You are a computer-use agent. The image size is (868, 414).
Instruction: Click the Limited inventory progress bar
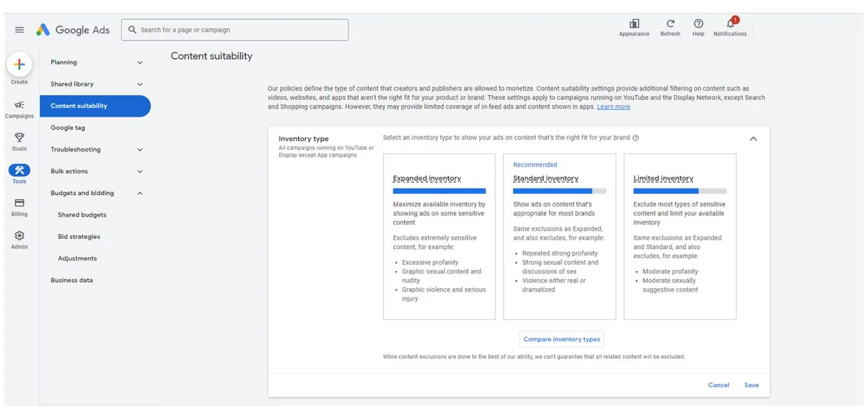click(x=680, y=191)
